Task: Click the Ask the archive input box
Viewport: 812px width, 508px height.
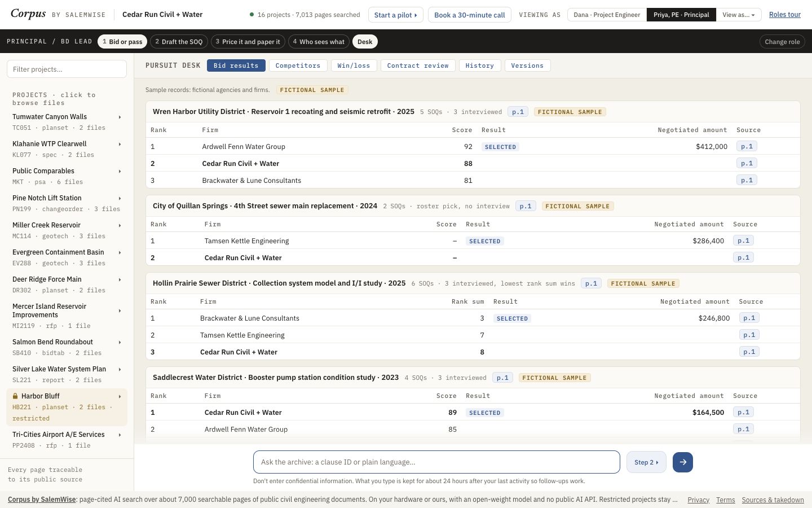Action: 436,462
